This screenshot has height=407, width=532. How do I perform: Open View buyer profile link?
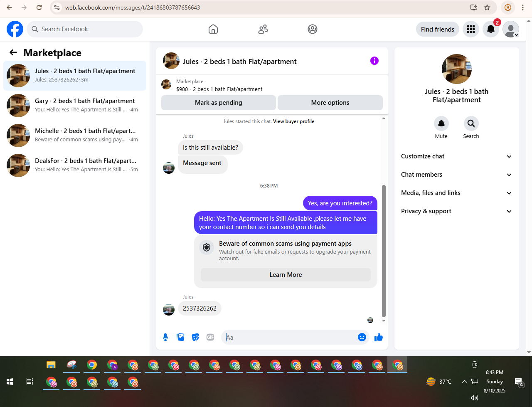(x=293, y=121)
